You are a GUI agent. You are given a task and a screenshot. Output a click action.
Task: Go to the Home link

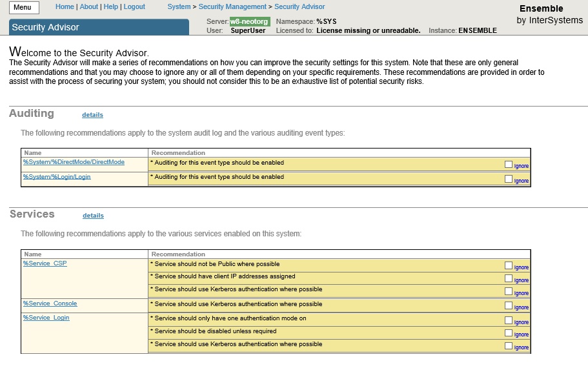pyautogui.click(x=65, y=6)
